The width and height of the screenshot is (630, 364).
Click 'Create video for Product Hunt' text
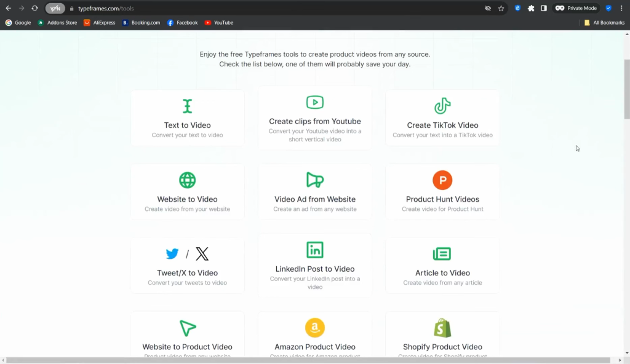click(x=442, y=209)
